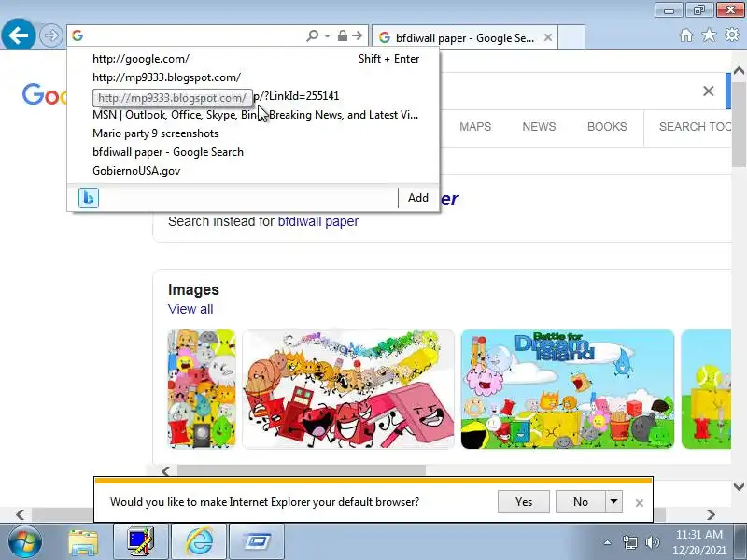Click the Google favicon in address bar
Viewport: 747px width, 560px height.
pyautogui.click(x=78, y=35)
